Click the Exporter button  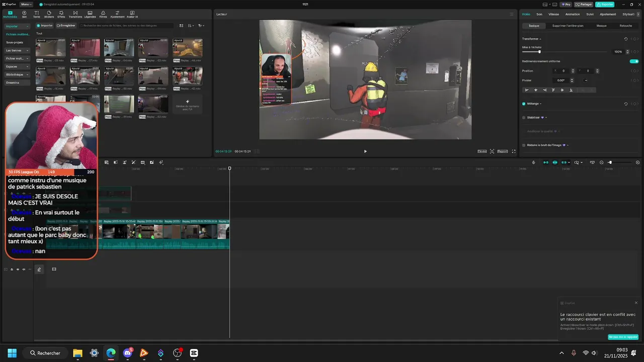coord(605,4)
